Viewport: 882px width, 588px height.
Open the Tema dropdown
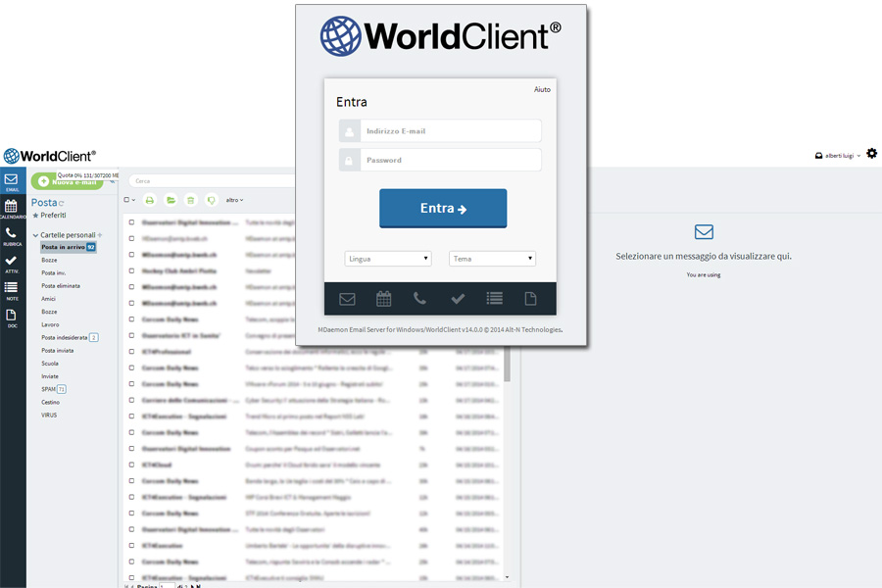click(x=492, y=257)
